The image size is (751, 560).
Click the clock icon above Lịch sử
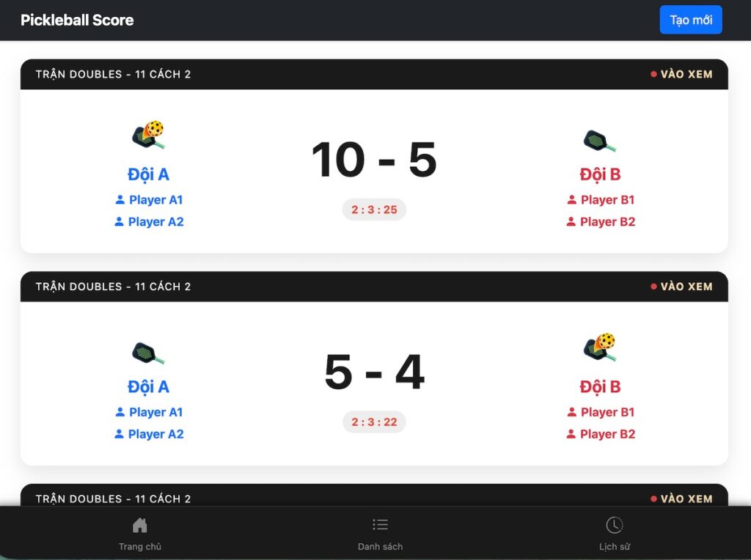[x=614, y=525]
